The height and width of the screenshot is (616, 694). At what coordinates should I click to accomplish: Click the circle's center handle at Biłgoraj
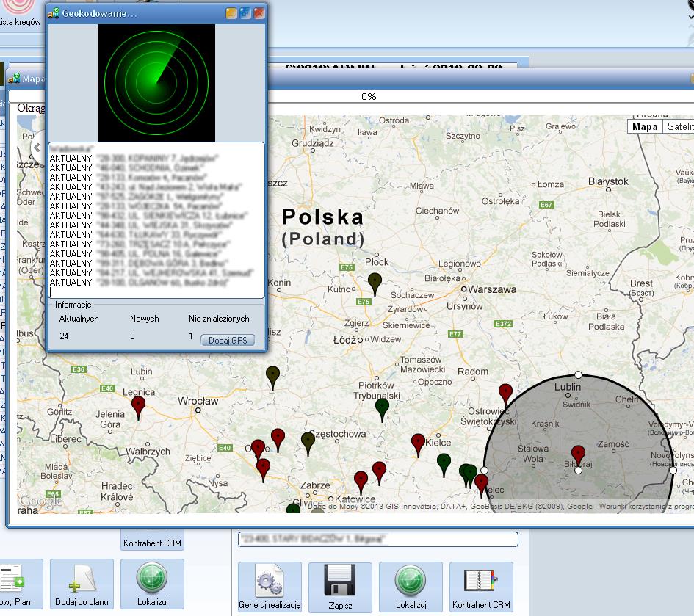[x=578, y=471]
